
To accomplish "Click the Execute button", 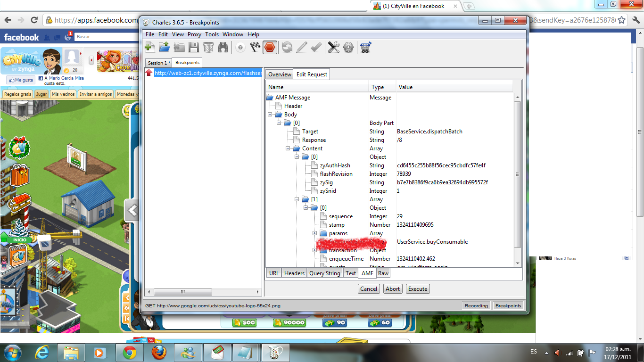I will [418, 289].
